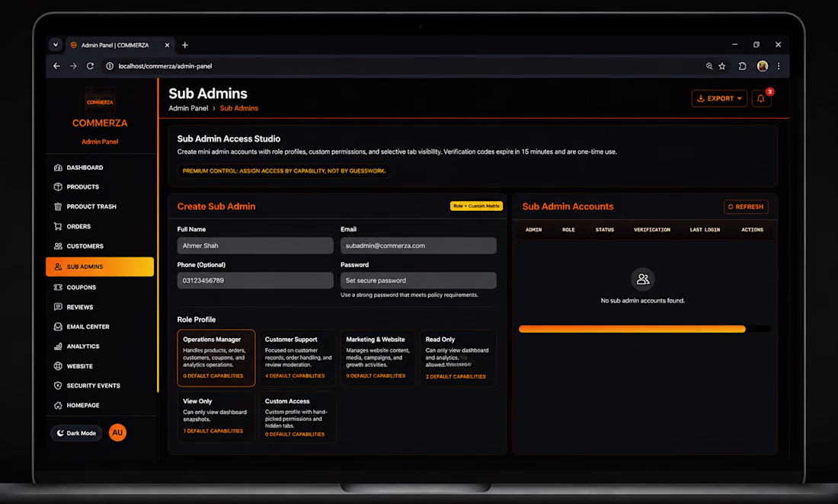The height and width of the screenshot is (504, 838).
Task: Click the Premium Control banner pill
Action: [284, 171]
